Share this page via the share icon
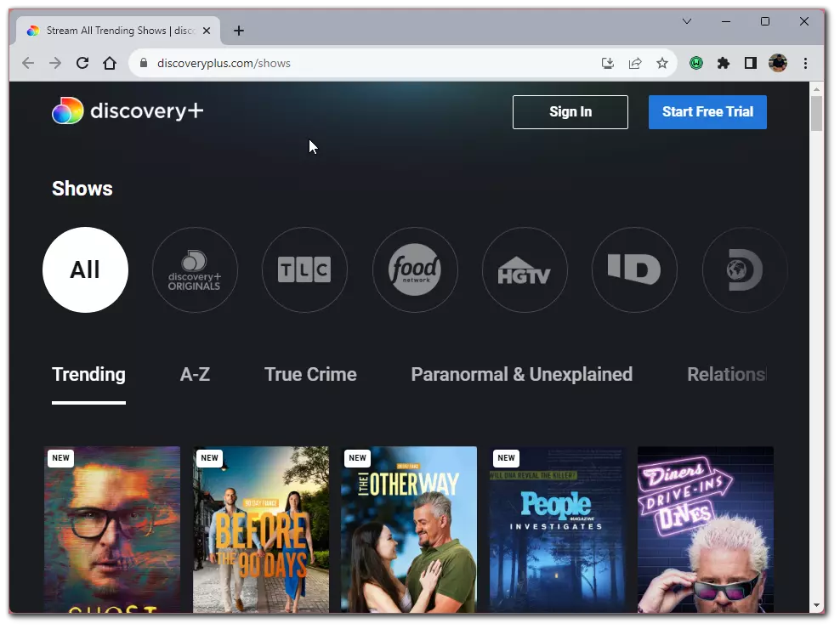Image resolution: width=840 pixels, height=629 pixels. point(635,63)
